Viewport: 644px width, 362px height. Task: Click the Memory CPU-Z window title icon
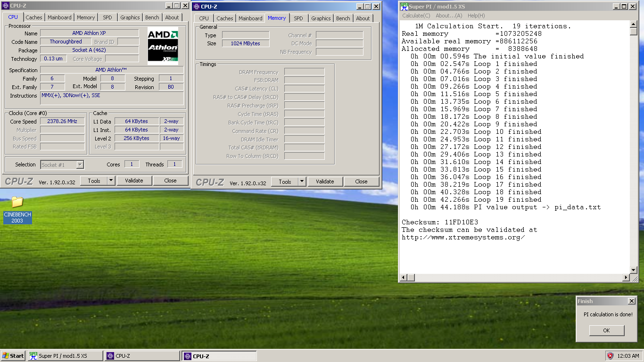pyautogui.click(x=196, y=7)
